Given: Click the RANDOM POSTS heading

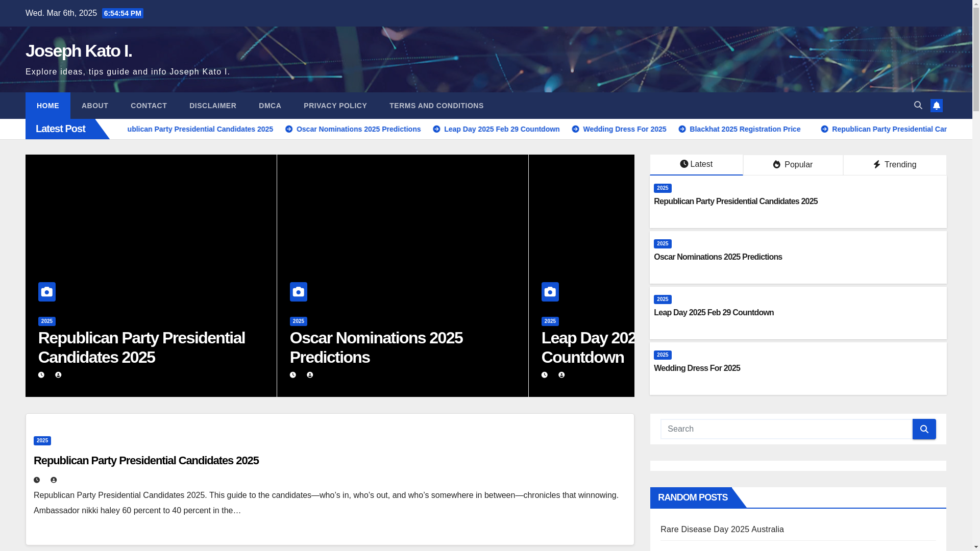Looking at the screenshot, I should coord(693,497).
